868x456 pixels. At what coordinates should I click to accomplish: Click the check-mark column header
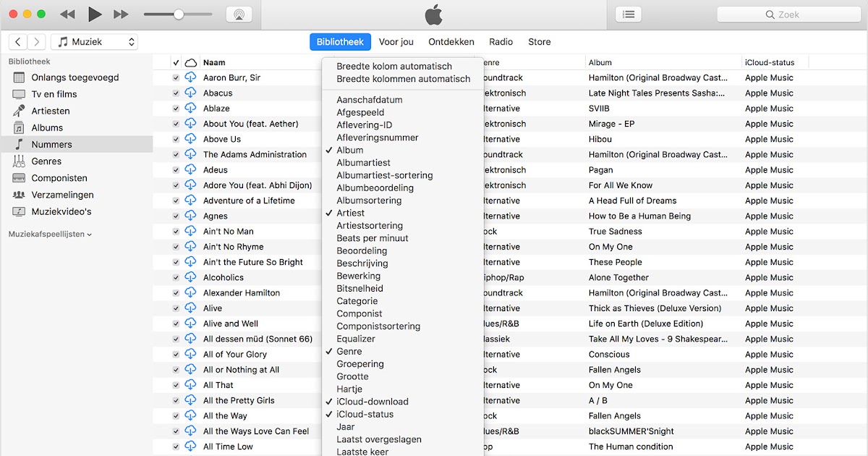pyautogui.click(x=176, y=62)
